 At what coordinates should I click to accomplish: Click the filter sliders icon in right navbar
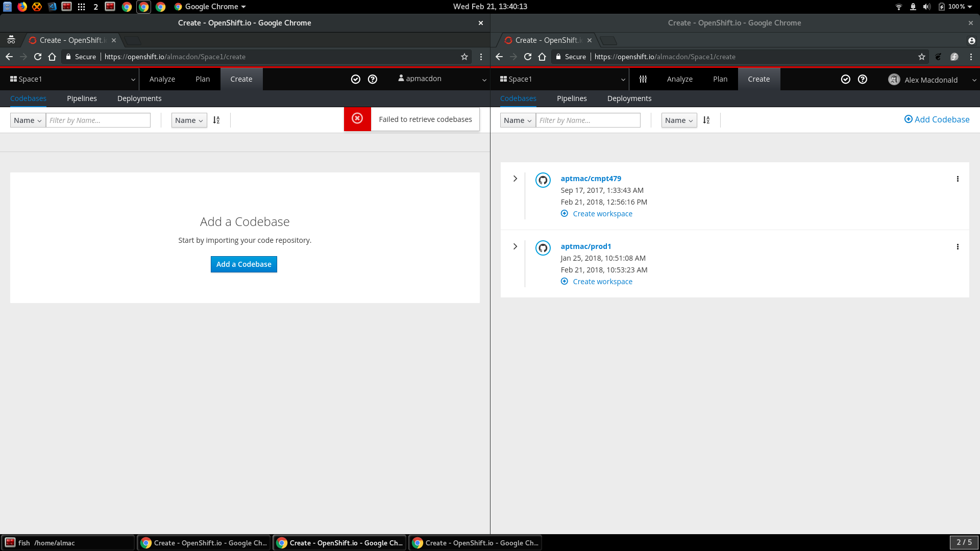(x=643, y=79)
